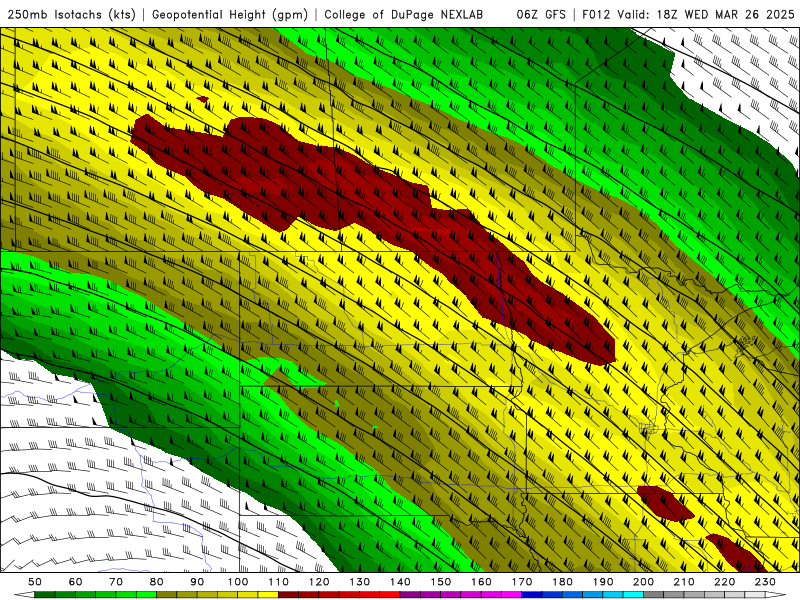Click the colorbar label '60'

[76, 582]
